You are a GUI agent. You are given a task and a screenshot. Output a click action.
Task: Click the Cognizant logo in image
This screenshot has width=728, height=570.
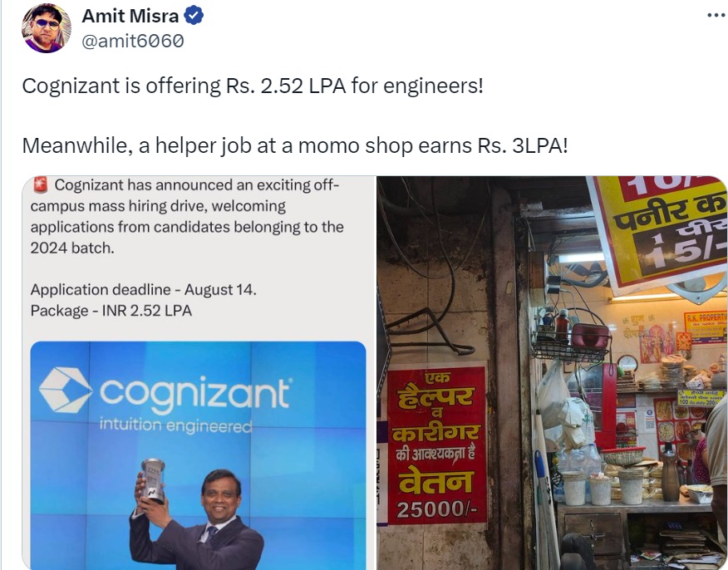165,392
